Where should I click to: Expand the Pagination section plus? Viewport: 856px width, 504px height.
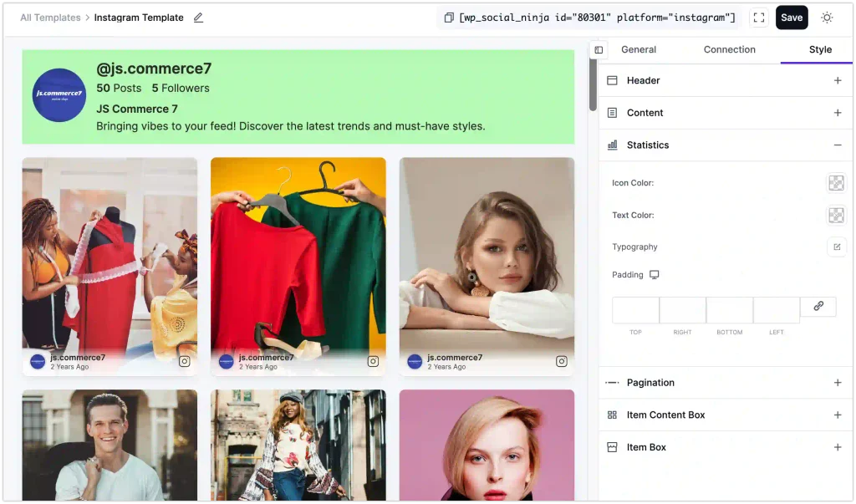838,382
